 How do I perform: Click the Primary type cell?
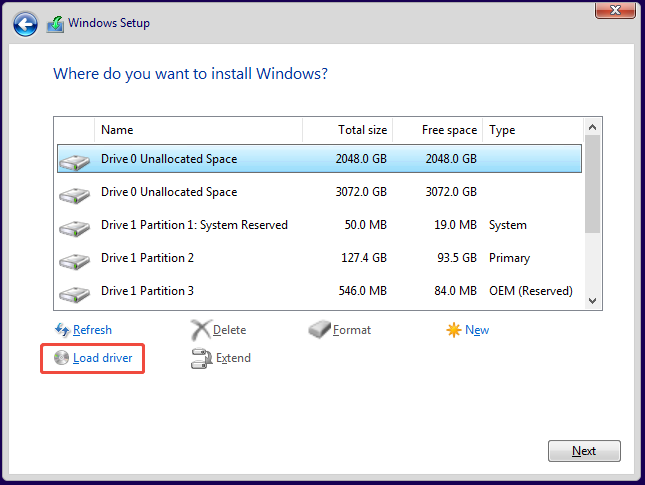tap(509, 258)
